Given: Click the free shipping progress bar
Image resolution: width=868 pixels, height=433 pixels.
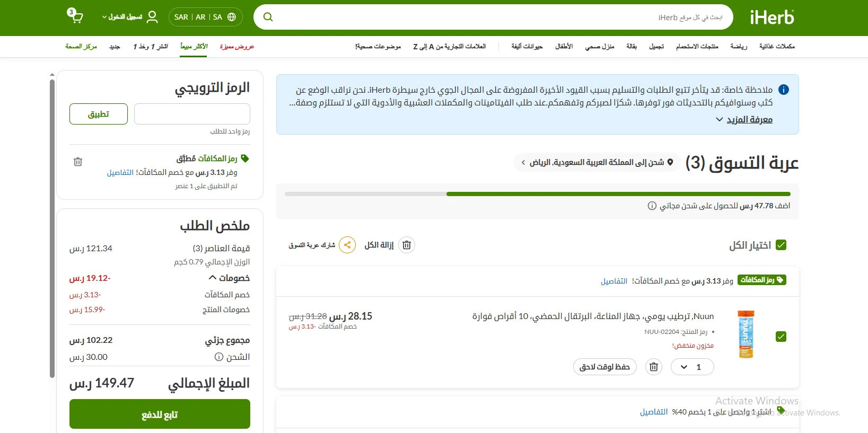Looking at the screenshot, I should coord(538,194).
